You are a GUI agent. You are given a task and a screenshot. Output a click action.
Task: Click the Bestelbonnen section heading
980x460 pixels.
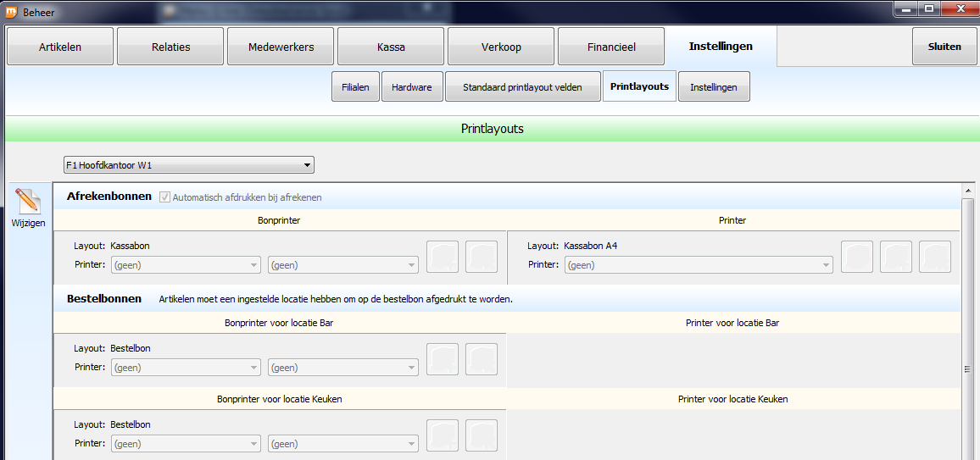click(x=103, y=298)
